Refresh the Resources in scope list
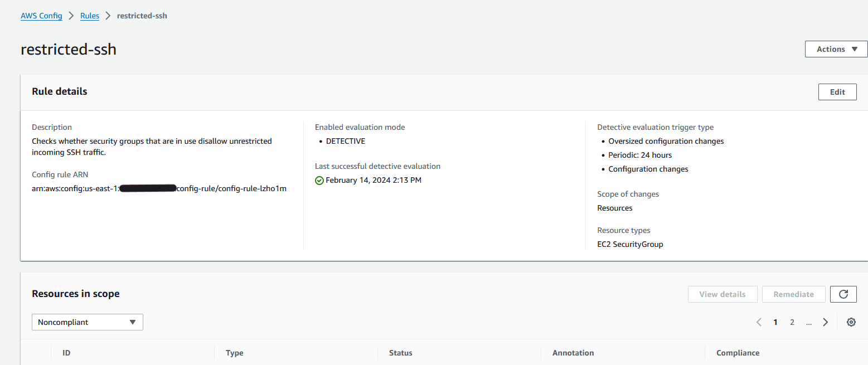868x365 pixels. [843, 294]
